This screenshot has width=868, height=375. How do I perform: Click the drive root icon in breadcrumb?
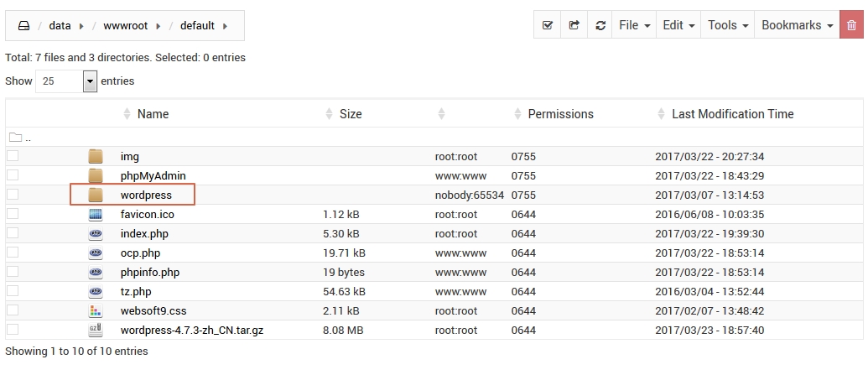(24, 26)
